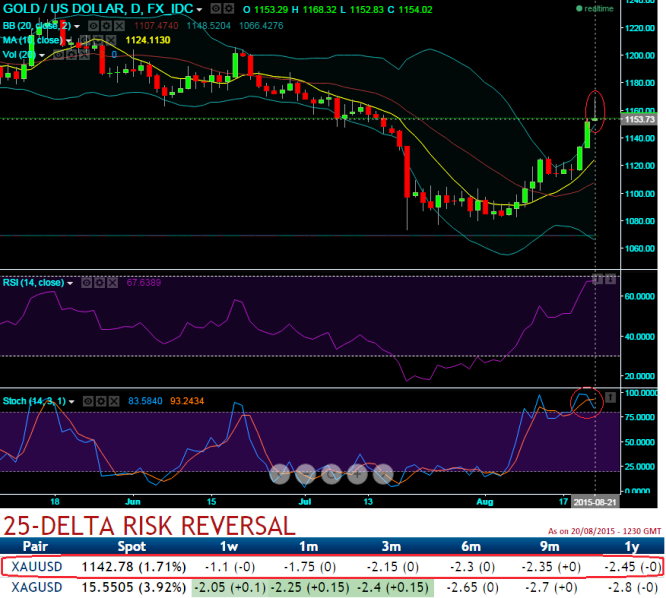Click the Stoch (14, 3, 1) label
Viewport: 666px width, 598px height.
(x=34, y=401)
